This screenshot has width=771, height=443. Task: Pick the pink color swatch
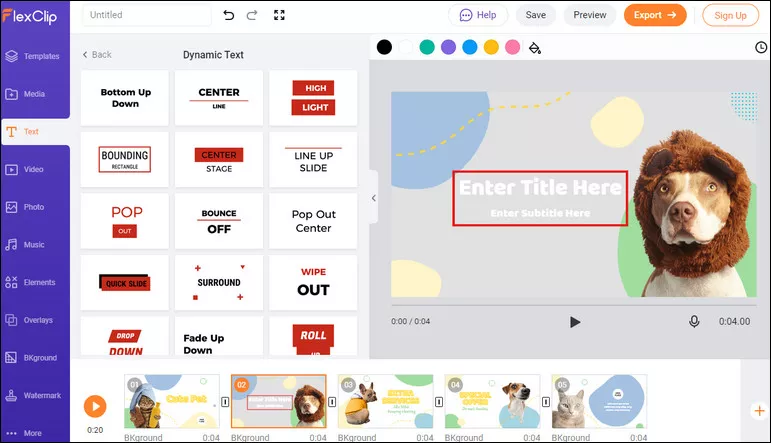point(512,47)
